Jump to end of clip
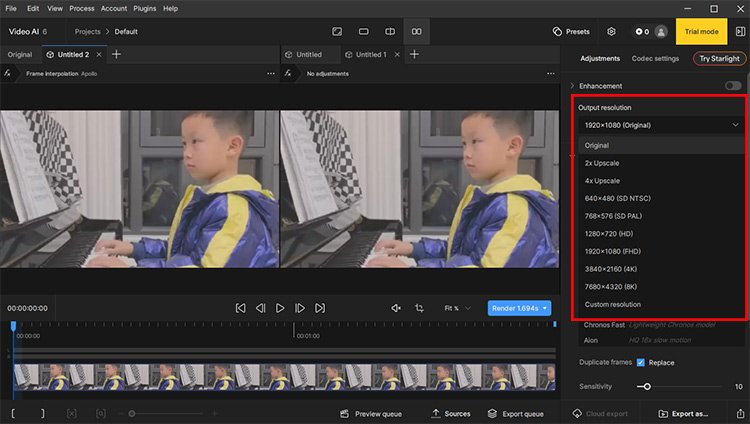 tap(320, 308)
